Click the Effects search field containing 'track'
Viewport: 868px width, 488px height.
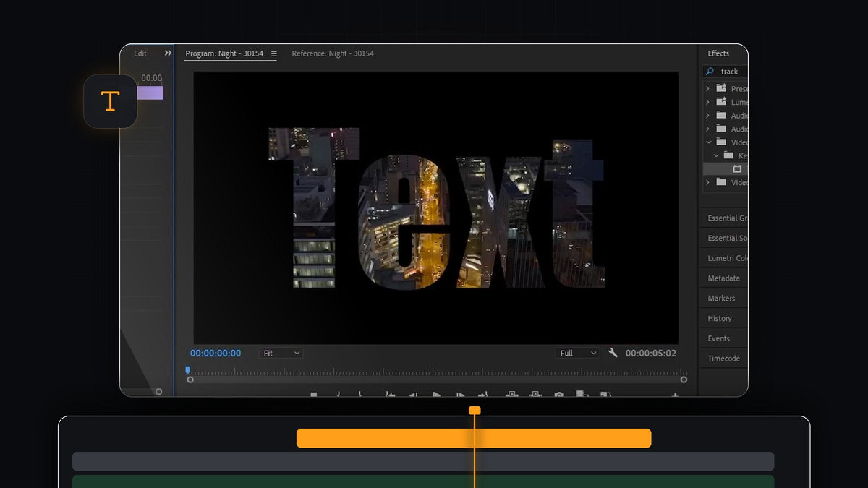(726, 72)
